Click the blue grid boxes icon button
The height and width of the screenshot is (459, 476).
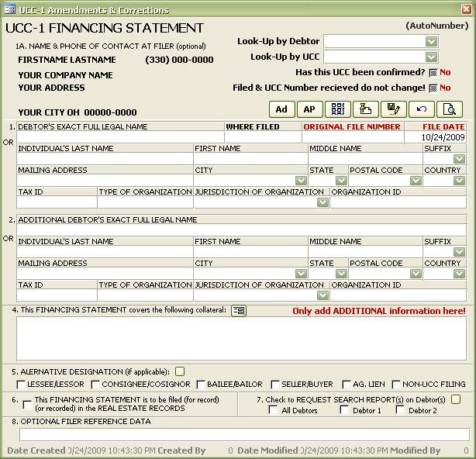pyautogui.click(x=337, y=109)
